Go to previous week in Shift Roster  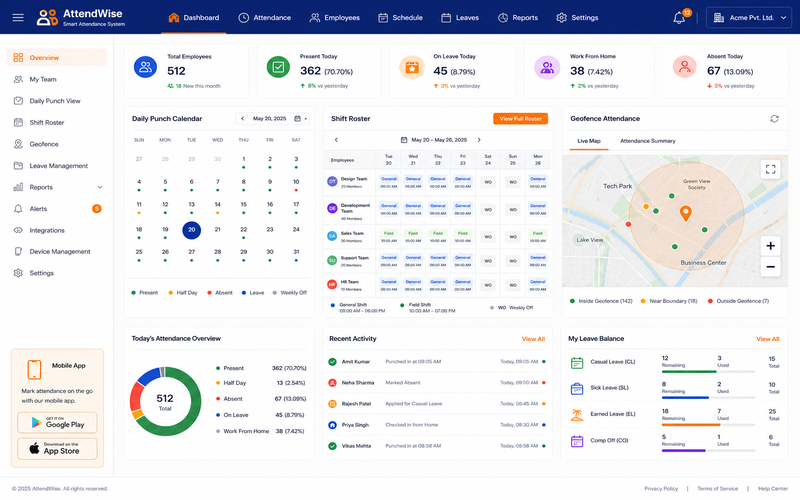pos(336,140)
